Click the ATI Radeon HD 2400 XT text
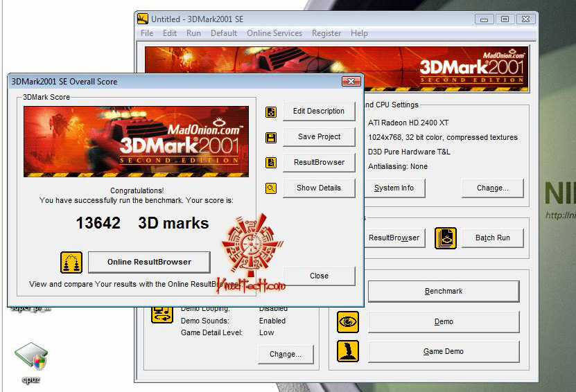 [x=408, y=123]
